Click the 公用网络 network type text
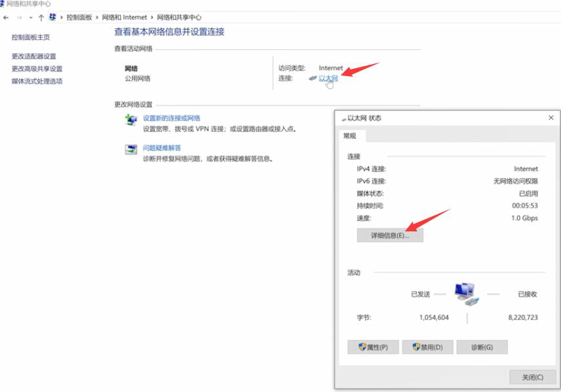This screenshot has width=561, height=392. click(x=137, y=78)
